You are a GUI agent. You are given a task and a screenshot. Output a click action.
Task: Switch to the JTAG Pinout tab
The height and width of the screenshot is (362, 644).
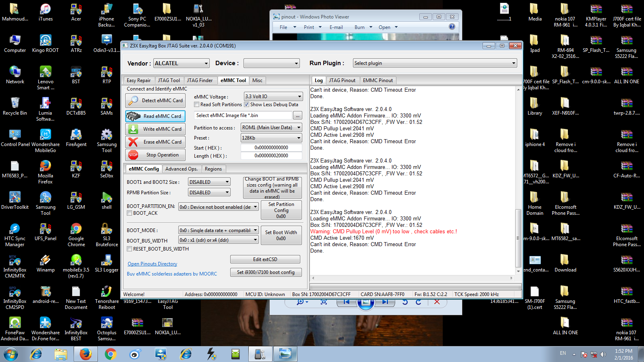pos(342,80)
